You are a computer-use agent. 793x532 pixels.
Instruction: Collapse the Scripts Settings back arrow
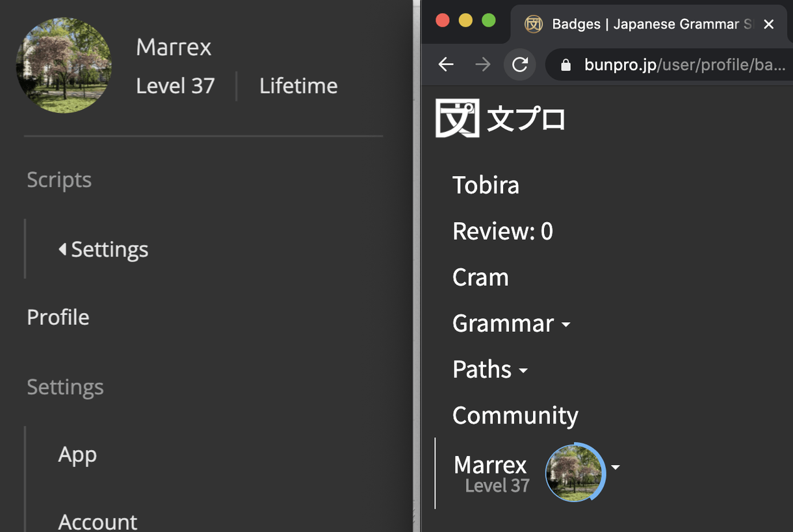62,249
